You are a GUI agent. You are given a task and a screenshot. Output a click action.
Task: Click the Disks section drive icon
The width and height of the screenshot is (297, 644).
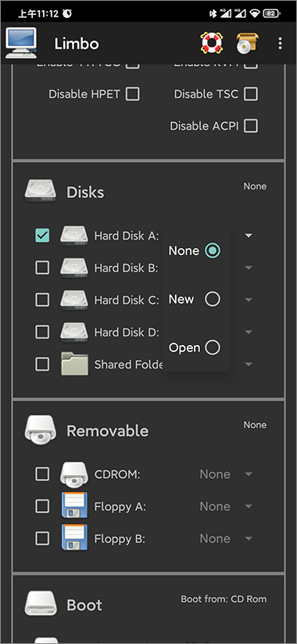click(x=40, y=192)
